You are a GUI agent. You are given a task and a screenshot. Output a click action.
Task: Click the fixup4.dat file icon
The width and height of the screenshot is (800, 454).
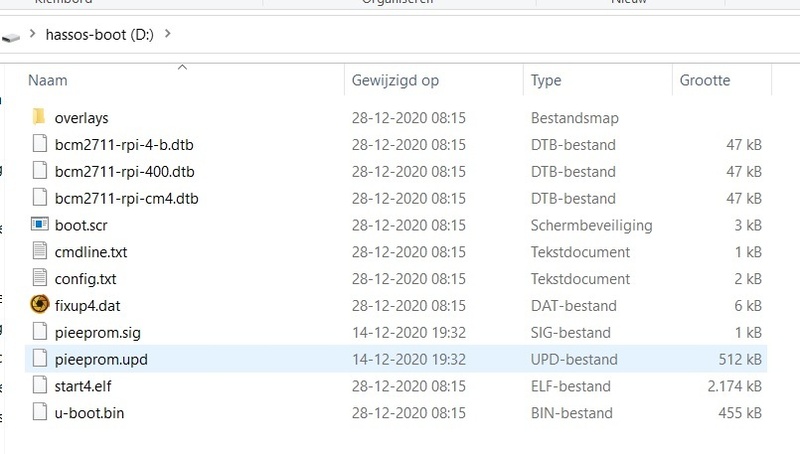[40, 305]
